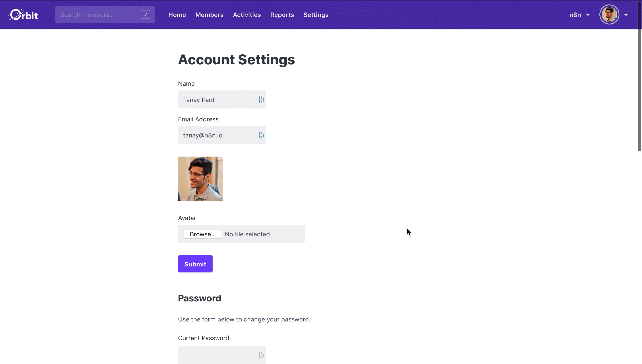The image size is (642, 364).
Task: Open the Activities navigation tab
Action: 246,14
